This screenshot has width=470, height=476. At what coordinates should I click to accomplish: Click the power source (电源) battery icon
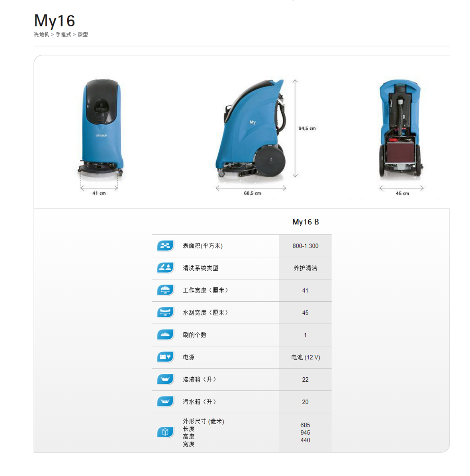[x=166, y=357]
